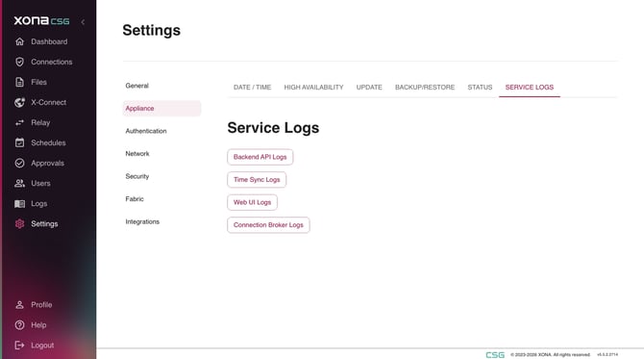Select the Service Logs tab

pos(530,88)
